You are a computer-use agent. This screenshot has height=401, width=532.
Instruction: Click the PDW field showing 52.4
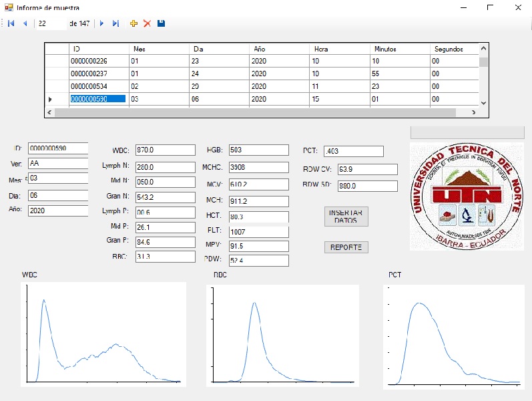click(259, 261)
